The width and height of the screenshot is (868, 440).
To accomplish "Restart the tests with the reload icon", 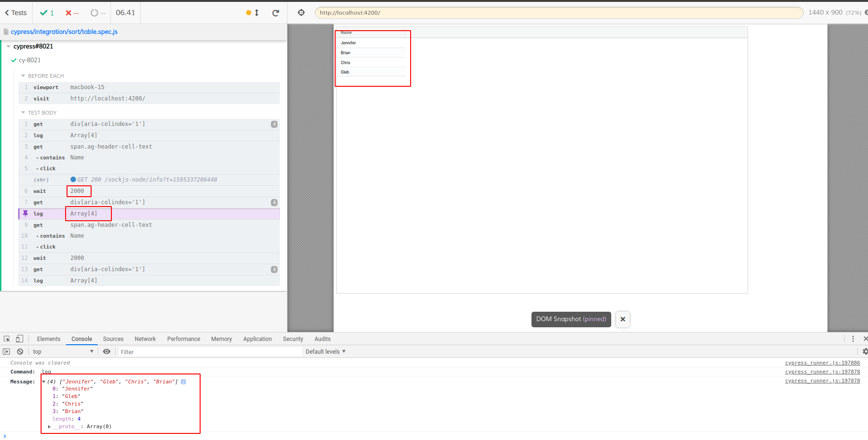I will 276,13.
